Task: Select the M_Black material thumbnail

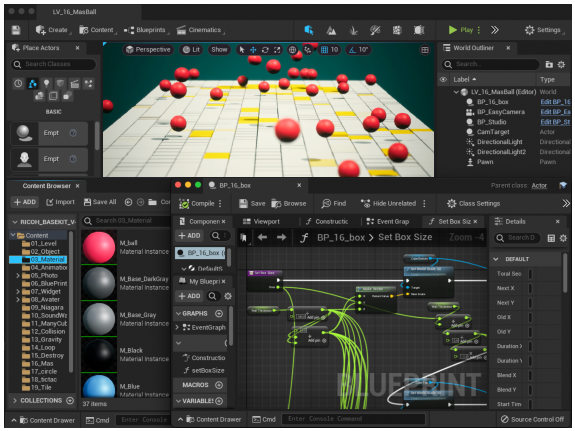Action: 99,355
